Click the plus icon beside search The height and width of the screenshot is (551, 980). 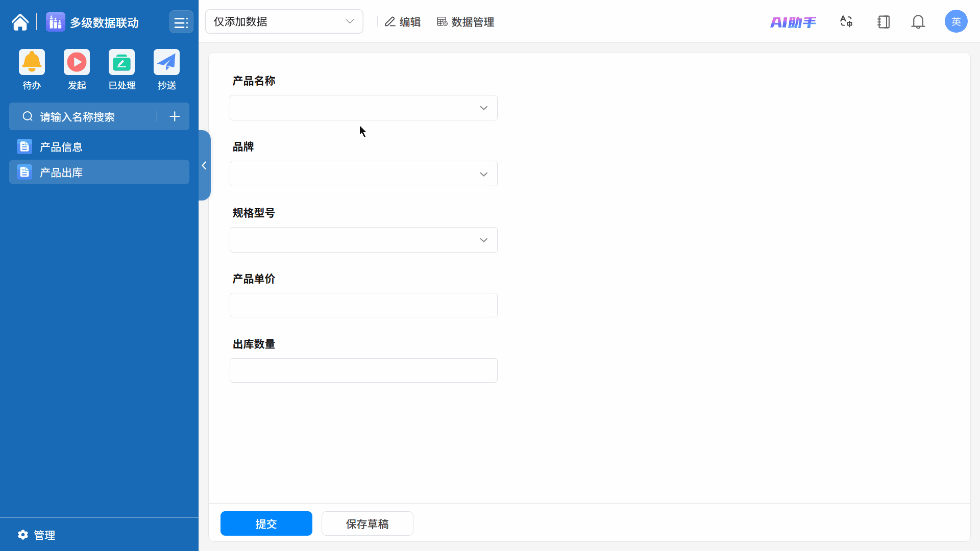[175, 117]
